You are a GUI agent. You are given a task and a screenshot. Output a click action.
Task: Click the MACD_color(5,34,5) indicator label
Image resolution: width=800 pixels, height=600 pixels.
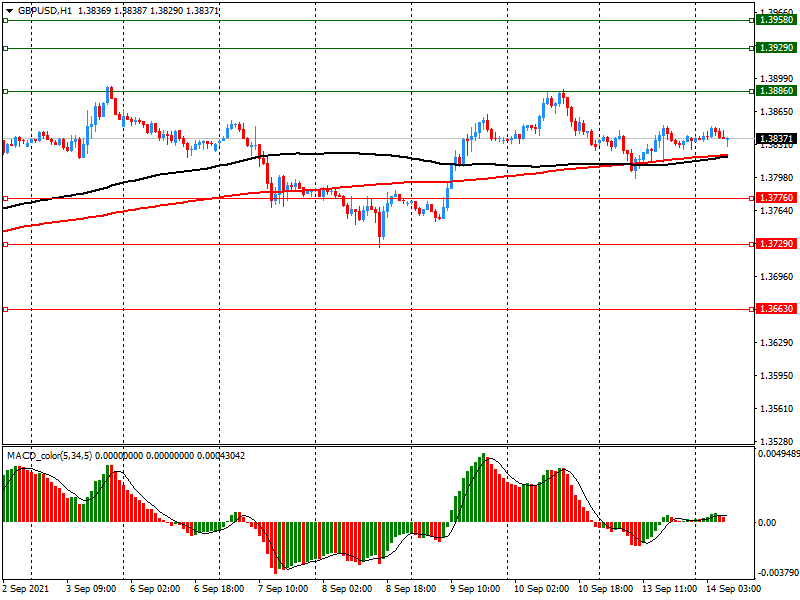tap(49, 456)
